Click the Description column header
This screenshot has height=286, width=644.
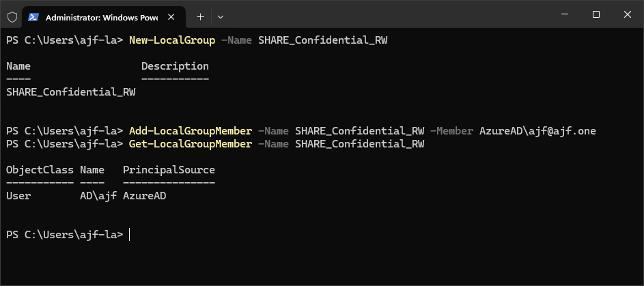point(175,66)
